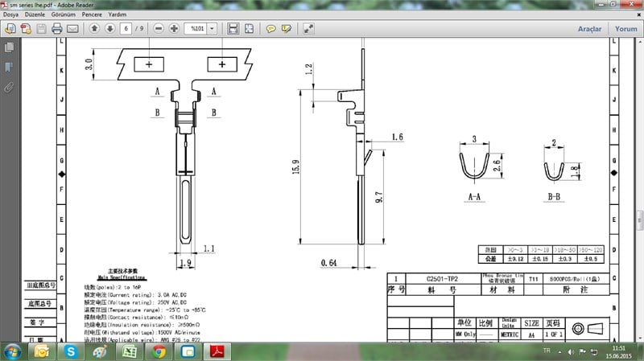
Task: Click the B-B section label
Action: (554, 197)
